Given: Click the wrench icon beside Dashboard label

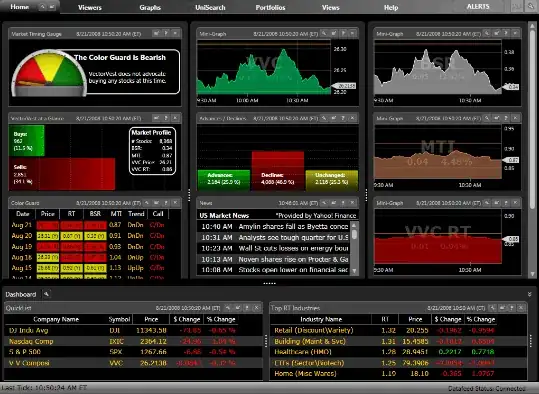Looking at the screenshot, I should (x=46, y=294).
